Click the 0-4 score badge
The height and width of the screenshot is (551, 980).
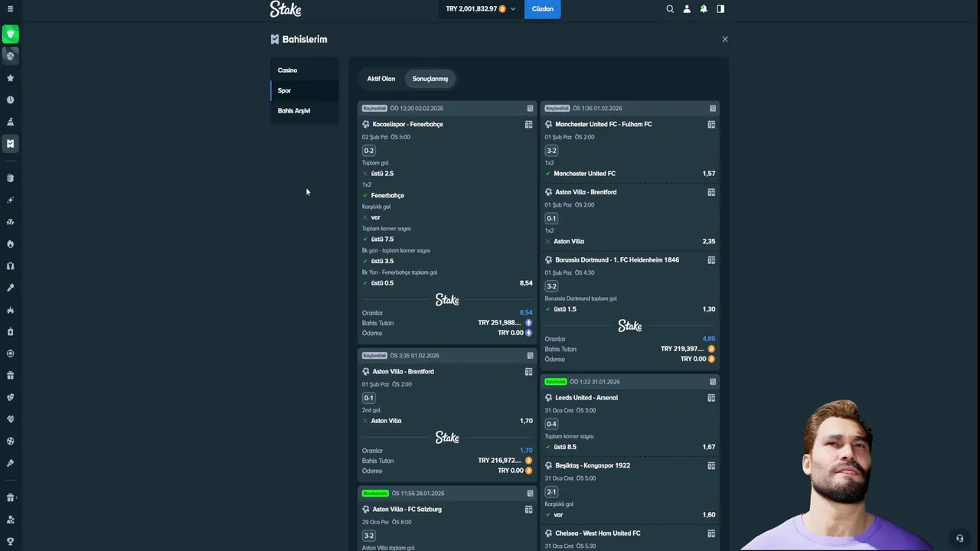click(551, 424)
